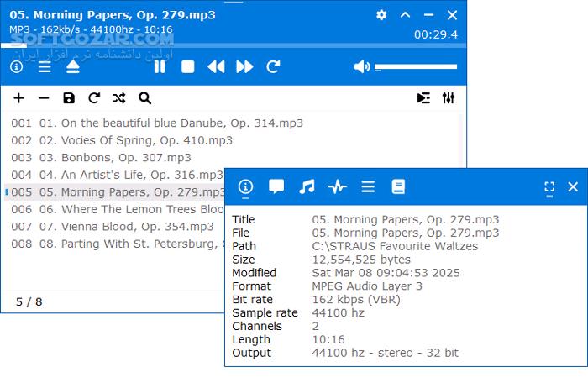Search the playlist with magnifier icon

[144, 98]
